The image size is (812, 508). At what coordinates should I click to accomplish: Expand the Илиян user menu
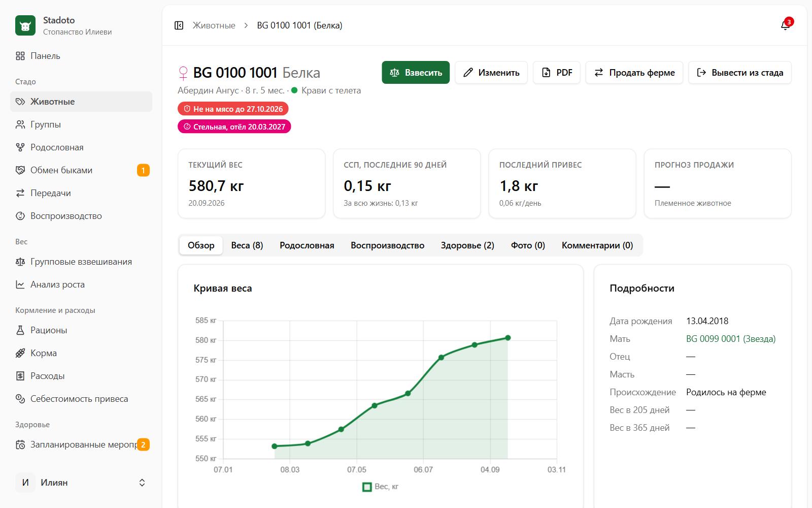click(81, 483)
